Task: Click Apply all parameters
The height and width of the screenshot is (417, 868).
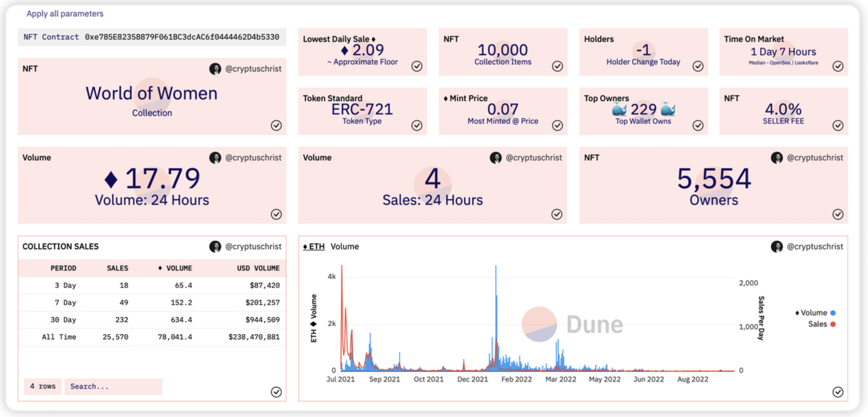Action: 65,14
